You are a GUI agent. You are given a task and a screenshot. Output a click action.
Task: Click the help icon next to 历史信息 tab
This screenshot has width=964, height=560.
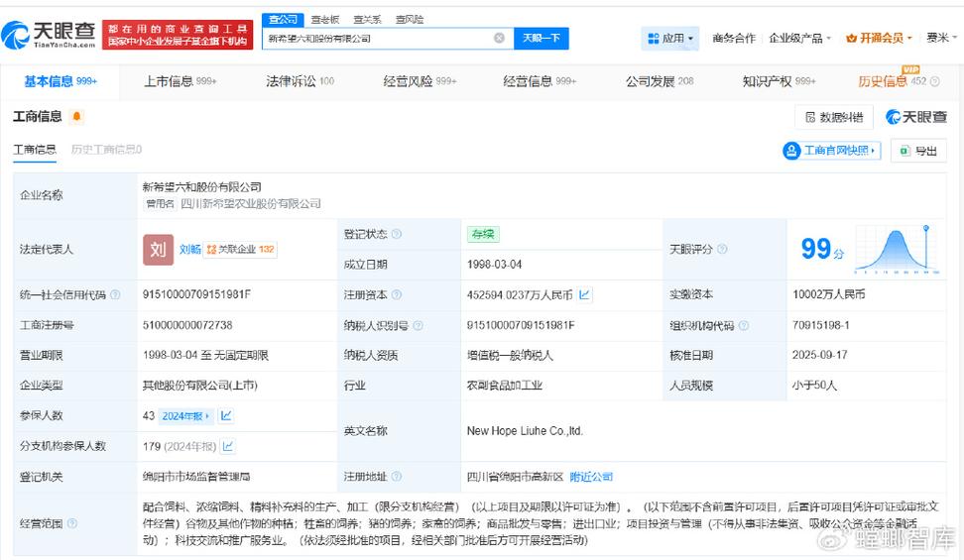point(935,81)
